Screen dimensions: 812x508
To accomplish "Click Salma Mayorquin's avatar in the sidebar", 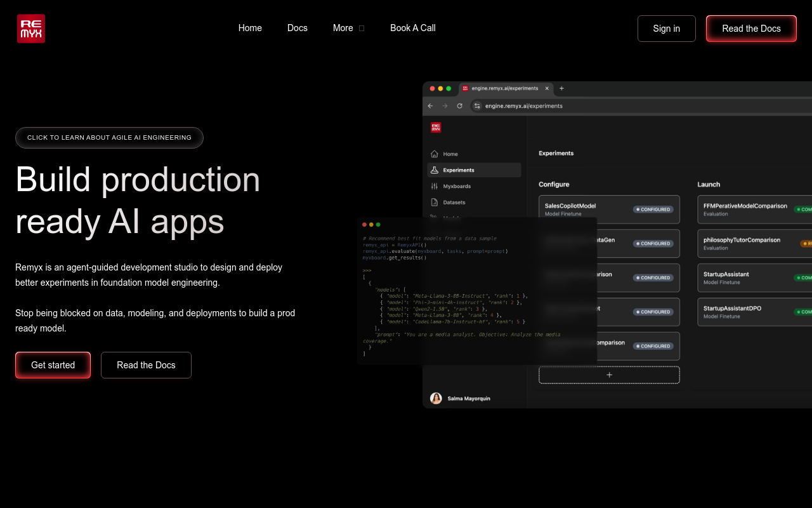I will pos(436,398).
